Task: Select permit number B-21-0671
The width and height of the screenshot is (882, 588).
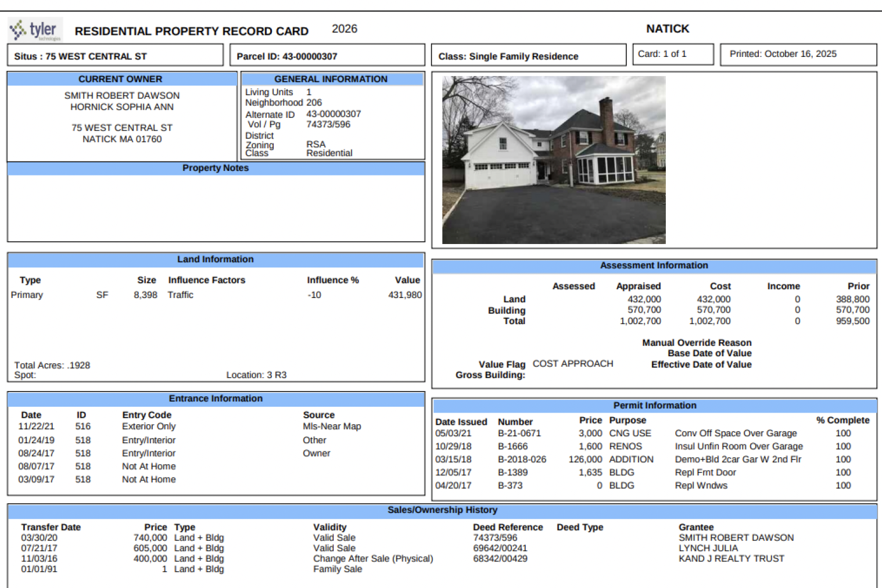Action: [519, 433]
